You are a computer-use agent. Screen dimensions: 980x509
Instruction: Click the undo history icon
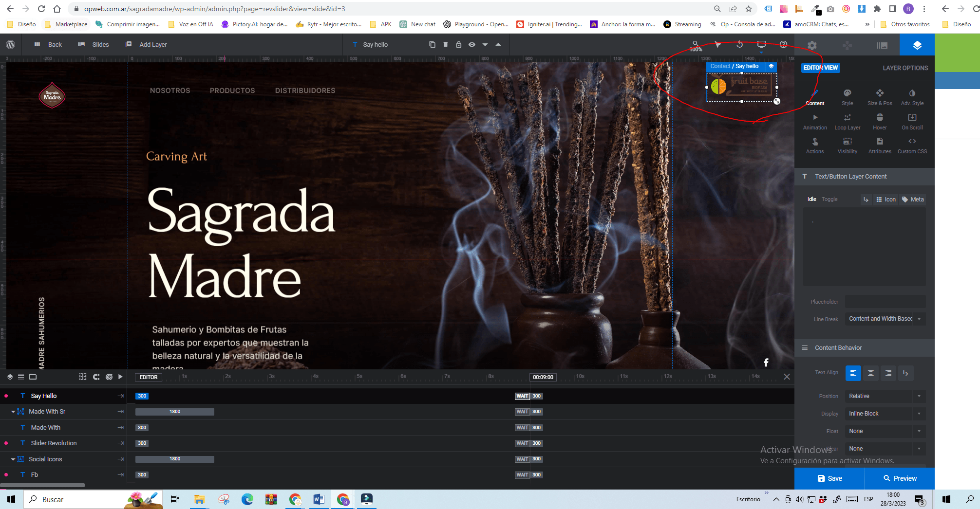click(x=739, y=44)
